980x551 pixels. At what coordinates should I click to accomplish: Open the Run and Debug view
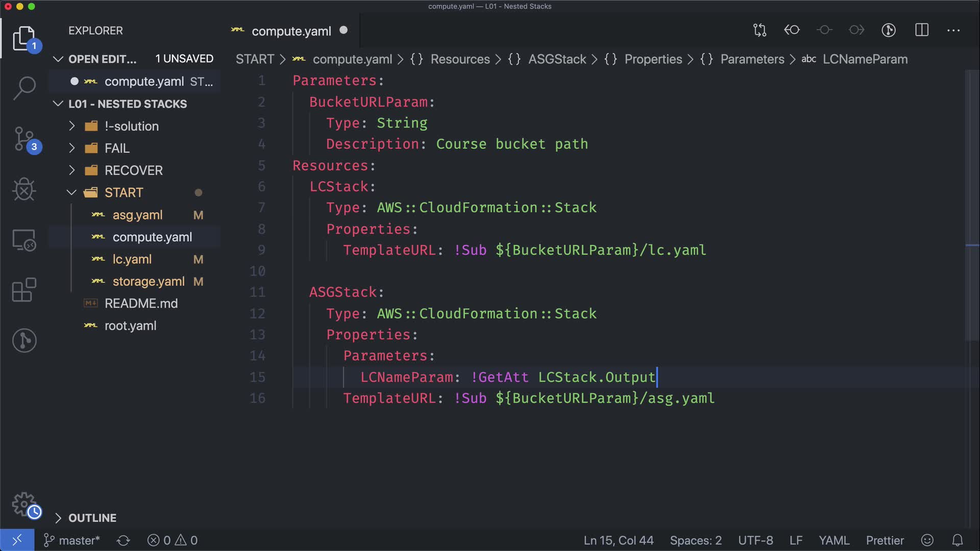point(24,190)
